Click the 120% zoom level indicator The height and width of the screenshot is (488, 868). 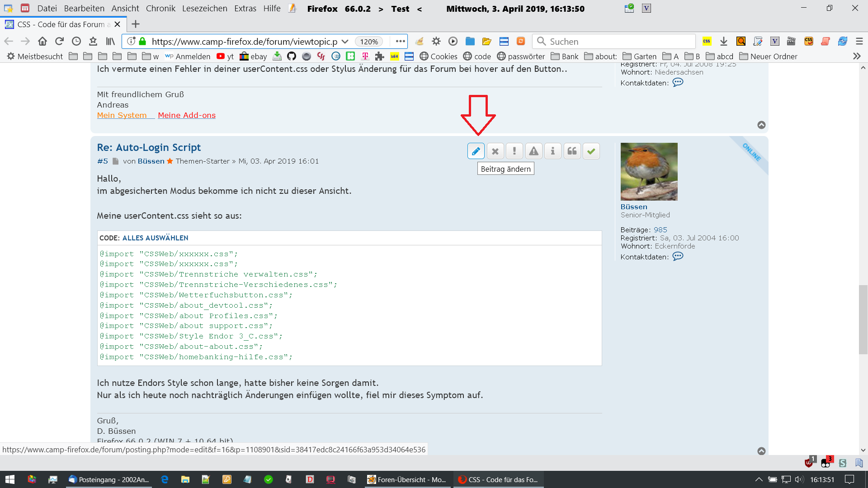coord(369,42)
